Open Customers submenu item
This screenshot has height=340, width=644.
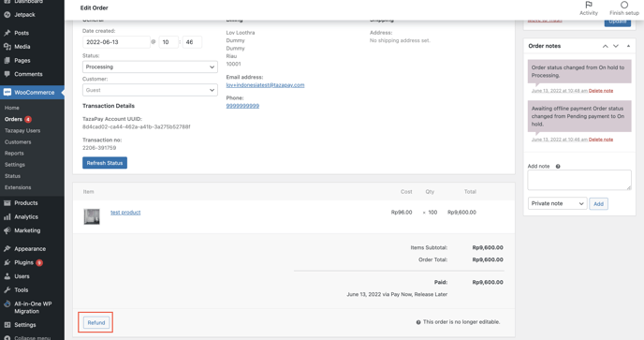(x=18, y=141)
